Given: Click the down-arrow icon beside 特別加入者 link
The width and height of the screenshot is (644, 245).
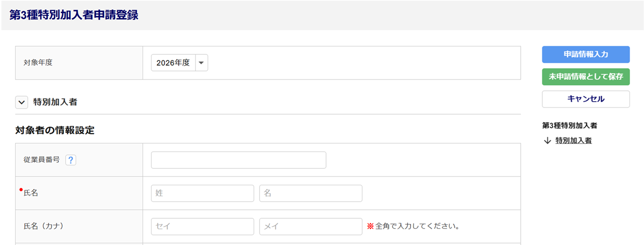Looking at the screenshot, I should coord(547,141).
